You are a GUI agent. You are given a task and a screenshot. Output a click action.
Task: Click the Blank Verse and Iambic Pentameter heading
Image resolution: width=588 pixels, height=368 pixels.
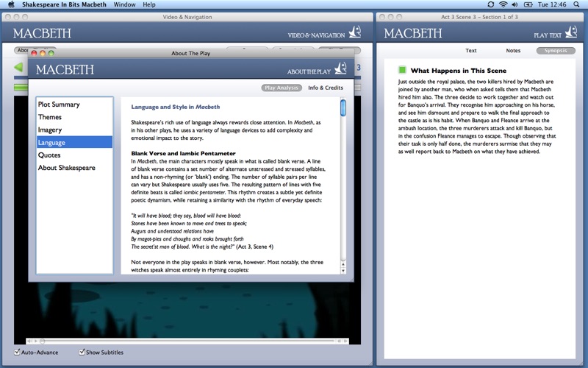[x=183, y=153]
